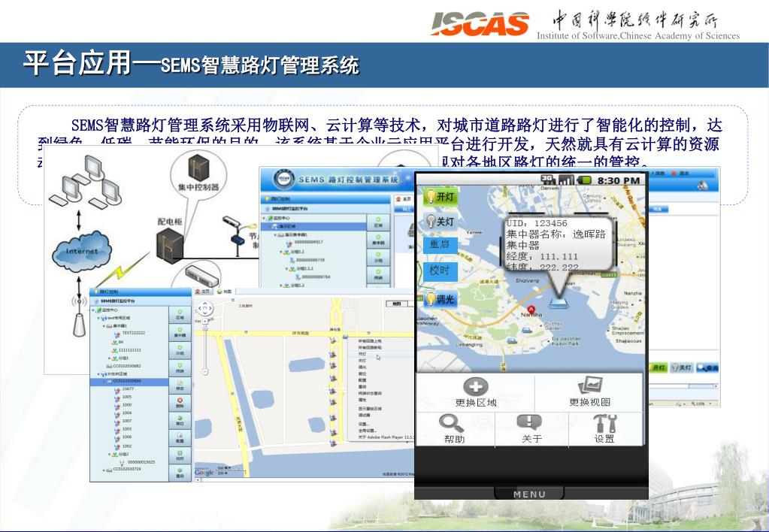Open 帮助 help in the phone menu
Viewport: 769px width, 532px height.
pyautogui.click(x=454, y=429)
